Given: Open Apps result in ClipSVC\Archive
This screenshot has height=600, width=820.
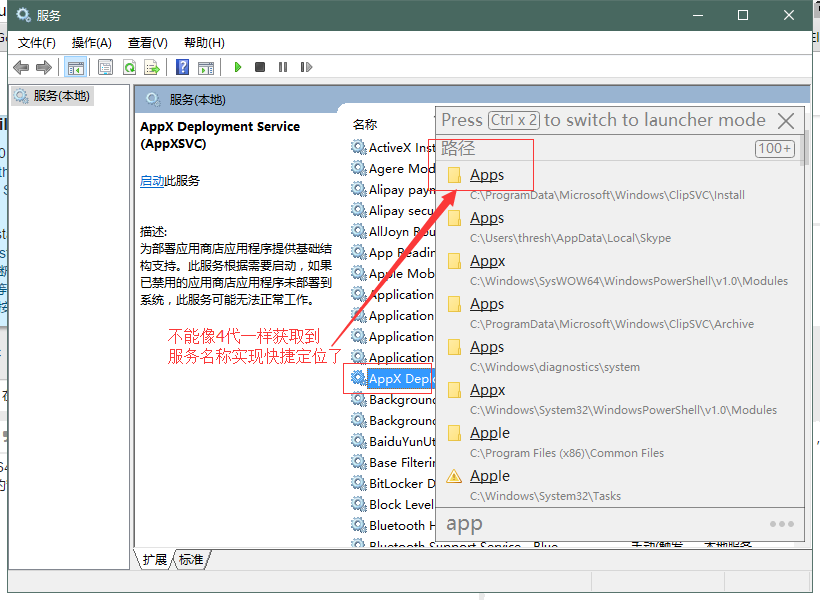Looking at the screenshot, I should click(619, 312).
